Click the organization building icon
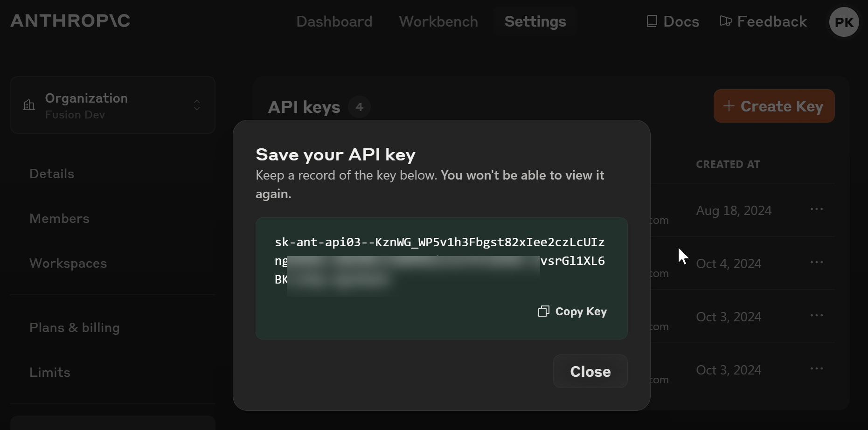868x430 pixels. coord(29,105)
